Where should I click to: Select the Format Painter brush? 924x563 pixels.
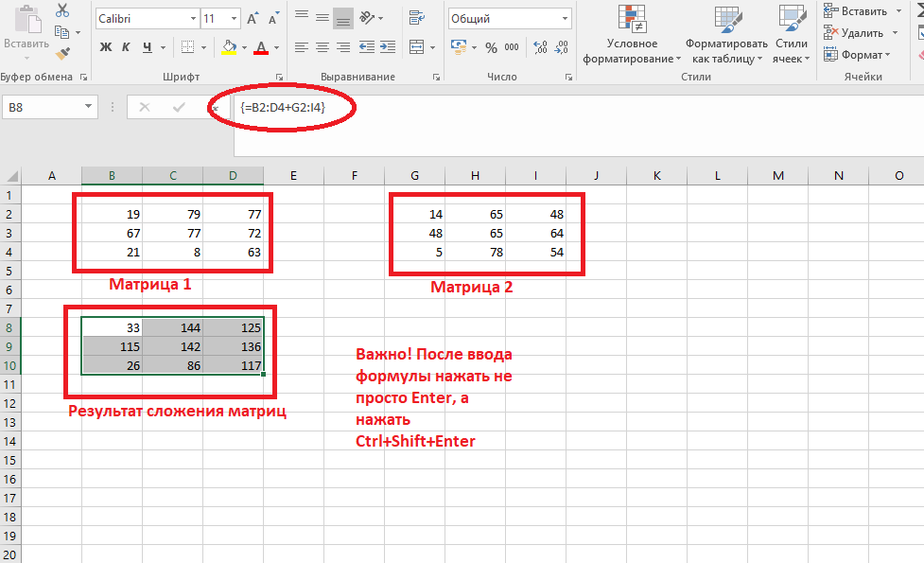click(x=62, y=54)
